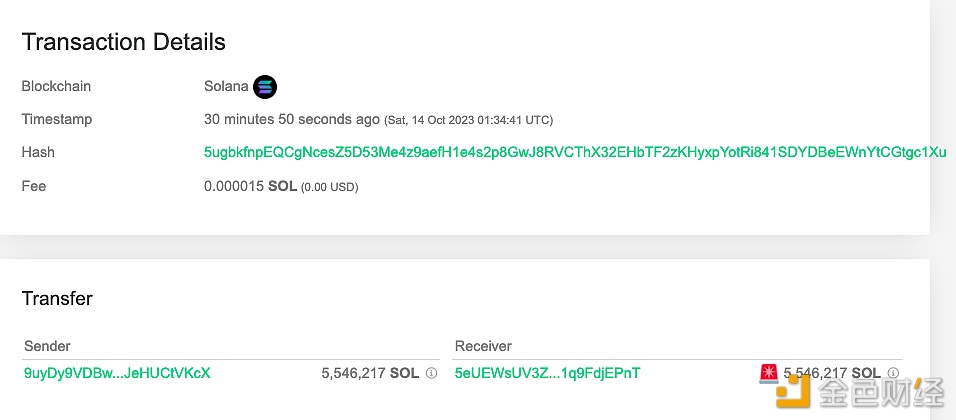Click the Transaction Details heading
This screenshot has width=956, height=420.
click(124, 42)
